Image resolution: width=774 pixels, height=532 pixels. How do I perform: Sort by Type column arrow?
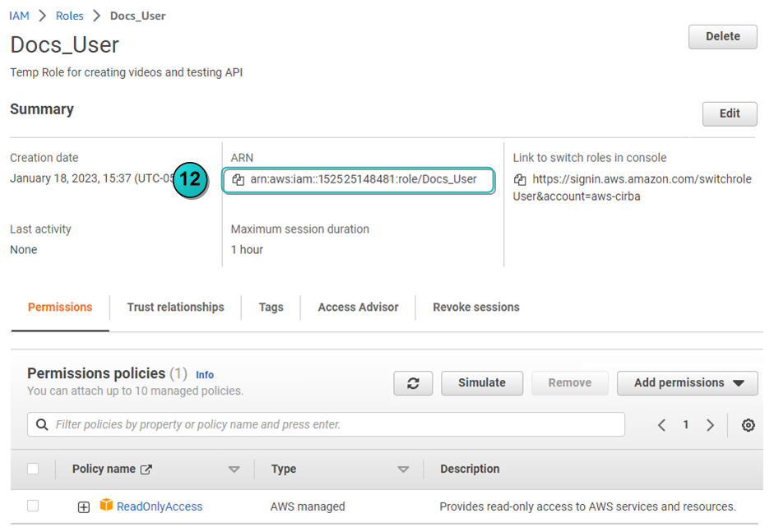click(x=403, y=470)
